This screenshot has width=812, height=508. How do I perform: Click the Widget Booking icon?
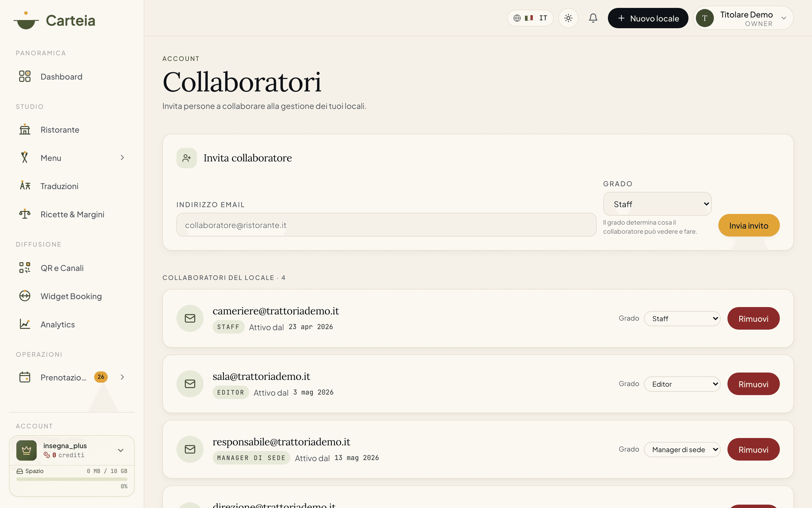coord(25,296)
